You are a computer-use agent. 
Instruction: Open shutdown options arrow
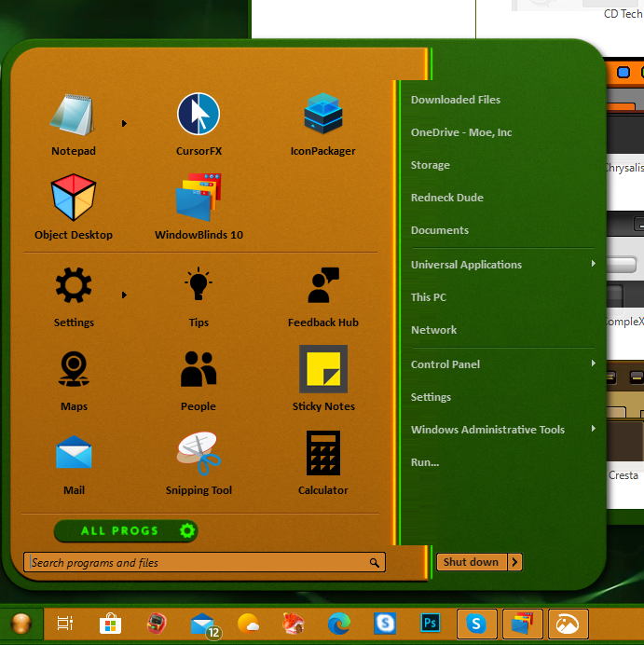[x=515, y=562]
